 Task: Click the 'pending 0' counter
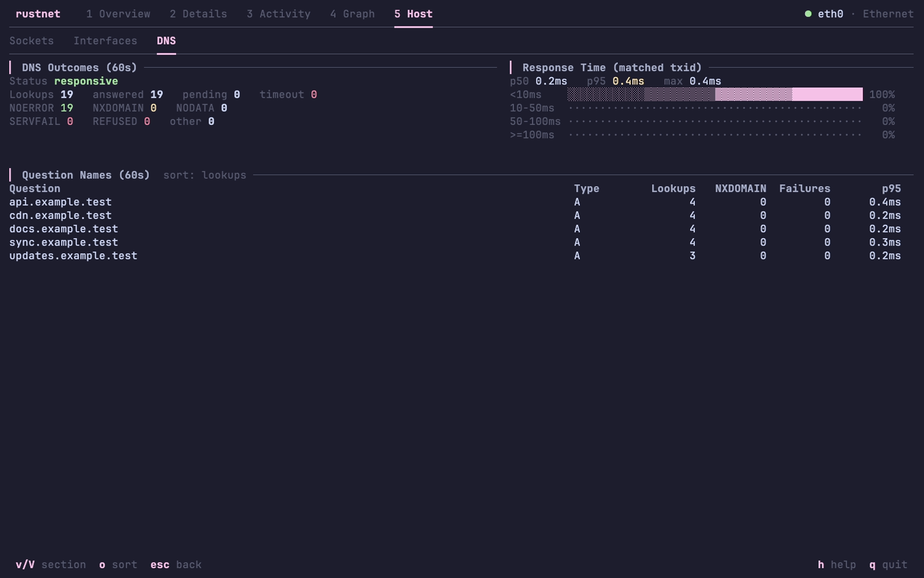(211, 95)
